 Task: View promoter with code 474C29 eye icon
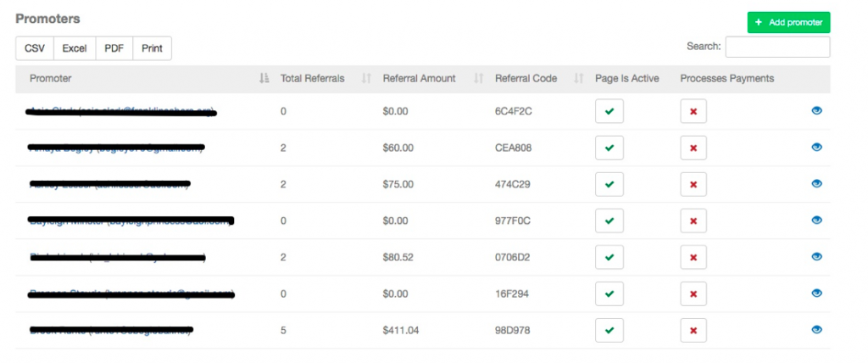[816, 184]
